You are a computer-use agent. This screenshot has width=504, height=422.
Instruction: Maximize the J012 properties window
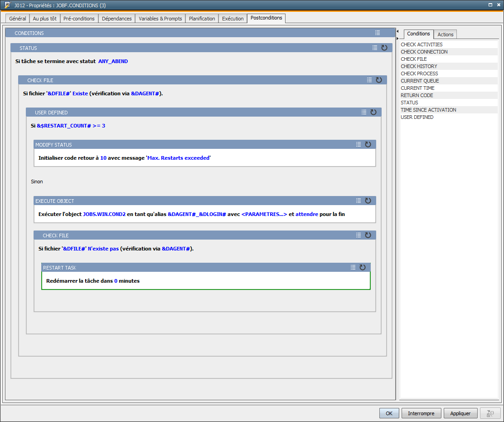(x=490, y=5)
